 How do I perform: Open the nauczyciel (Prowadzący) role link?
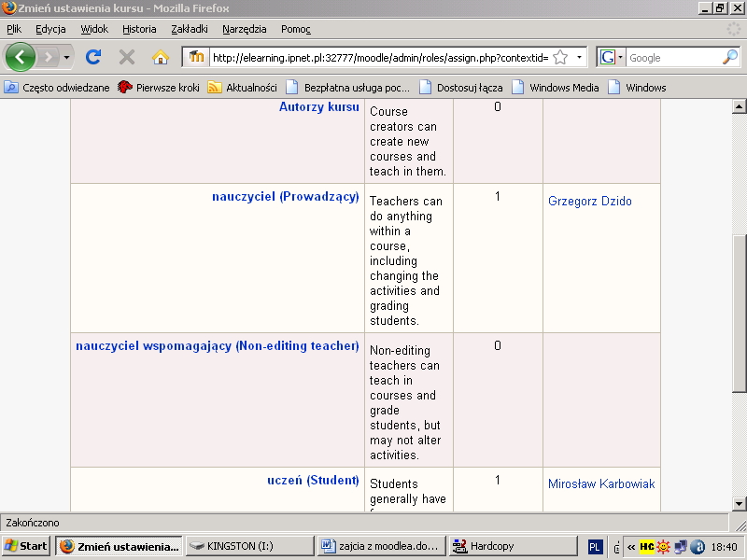coord(286,197)
